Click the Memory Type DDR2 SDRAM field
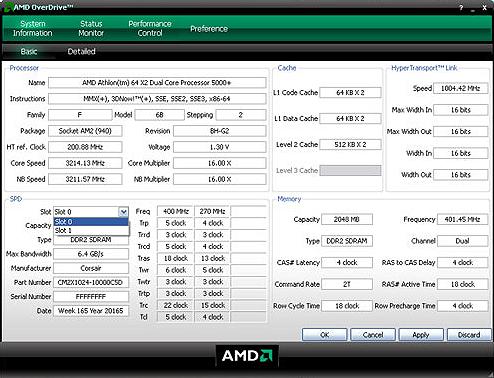 (347, 241)
